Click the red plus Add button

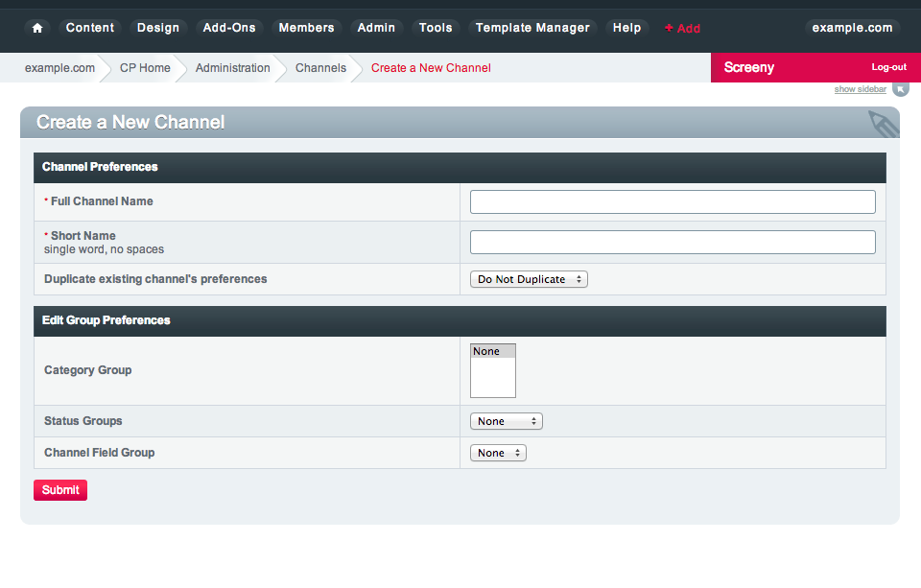click(x=682, y=29)
